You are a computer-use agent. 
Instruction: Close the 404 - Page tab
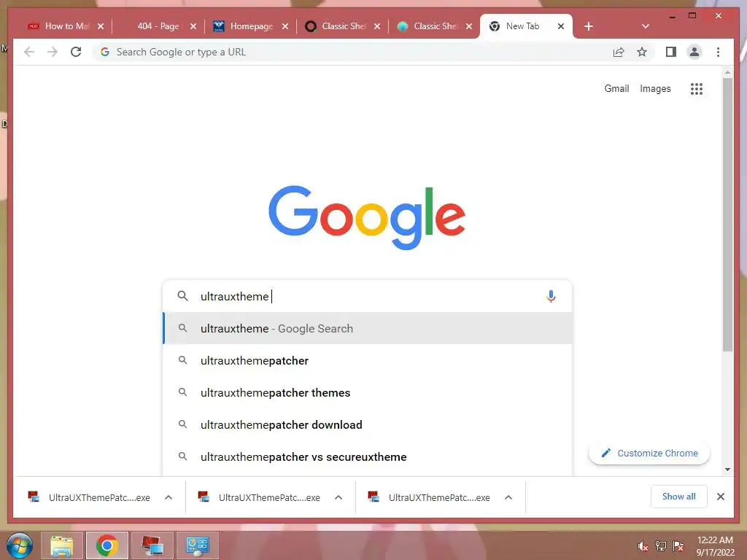tap(193, 26)
